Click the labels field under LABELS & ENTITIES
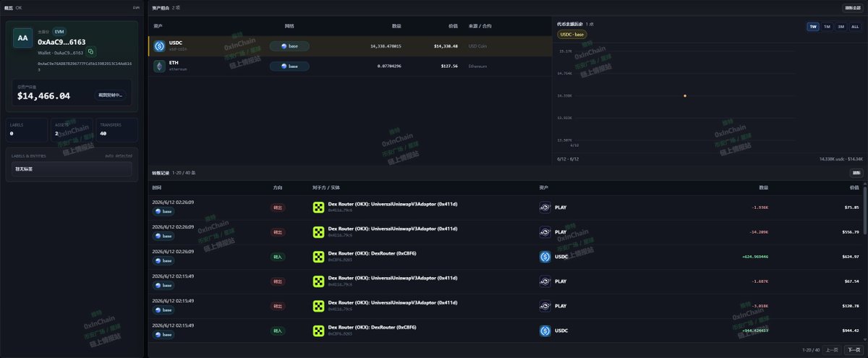Viewport: 868px width, 358px height. [72, 169]
